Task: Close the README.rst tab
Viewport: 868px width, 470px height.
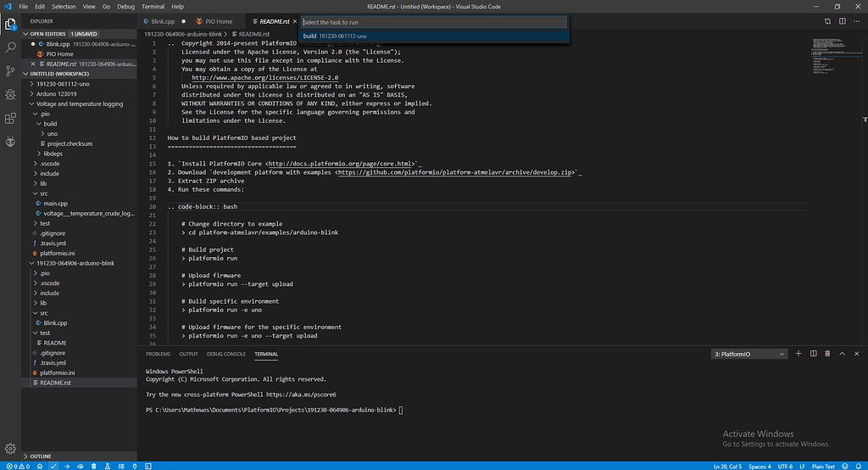Action: click(294, 21)
